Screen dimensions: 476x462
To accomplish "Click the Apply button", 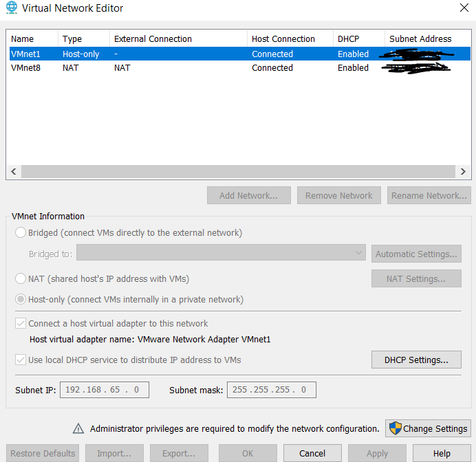I will click(x=377, y=453).
